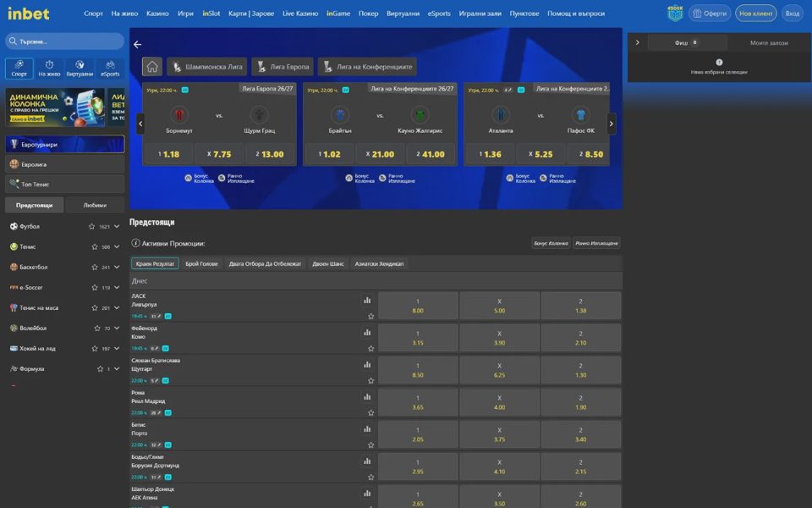Favorite the Фейенорд – Комо match with star
812x508 pixels.
point(370,348)
